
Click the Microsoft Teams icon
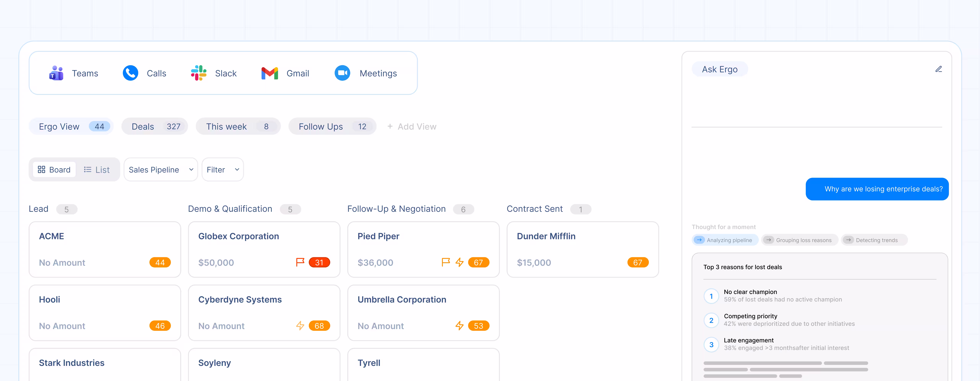click(56, 73)
